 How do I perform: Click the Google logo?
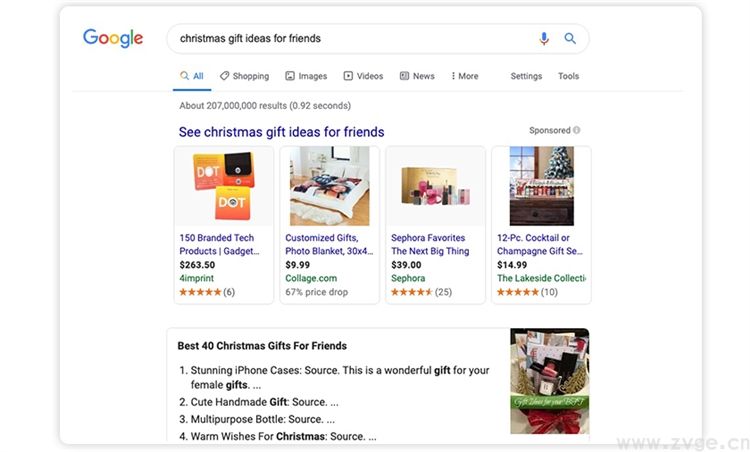(113, 39)
